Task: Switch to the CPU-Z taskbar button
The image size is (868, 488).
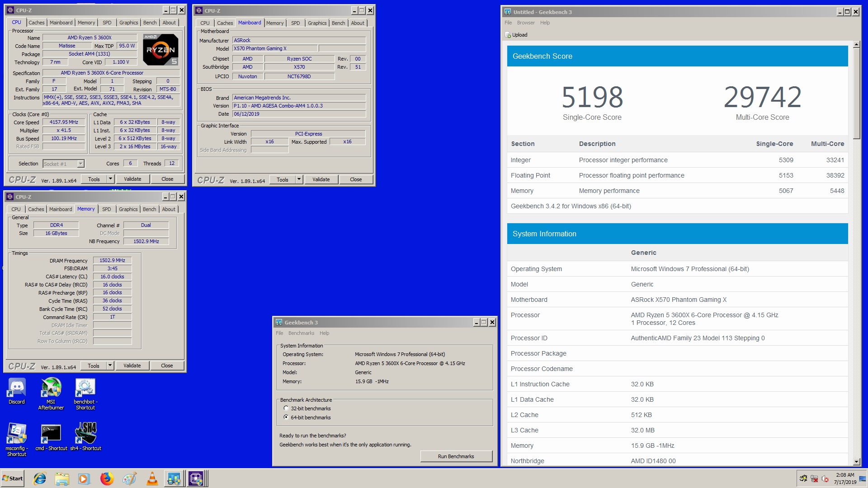Action: click(x=196, y=479)
